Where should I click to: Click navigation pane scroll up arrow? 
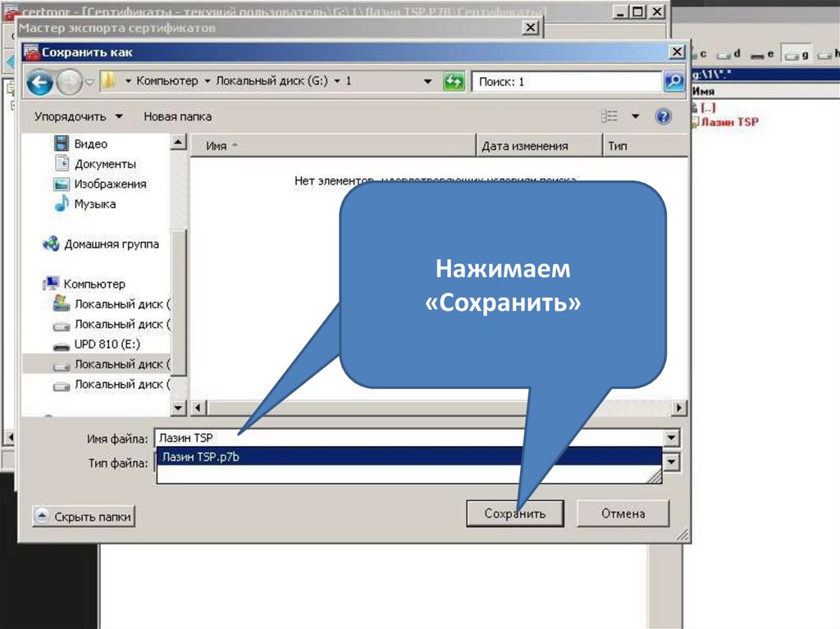coord(178,142)
